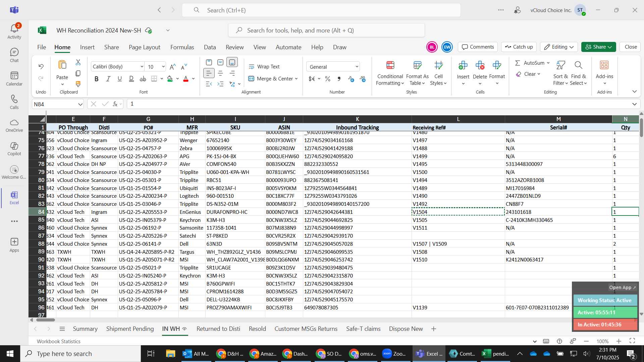
Task: Click the Close button for the workbook
Action: (631, 47)
